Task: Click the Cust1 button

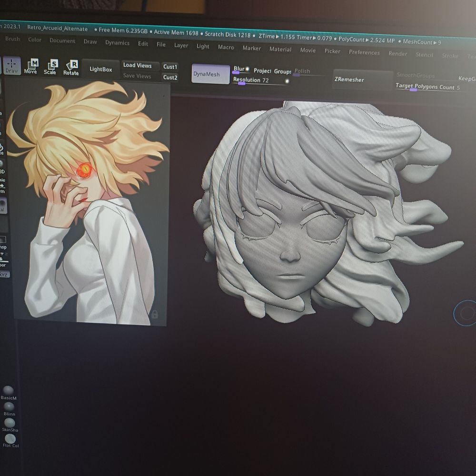Action: pyautogui.click(x=170, y=67)
